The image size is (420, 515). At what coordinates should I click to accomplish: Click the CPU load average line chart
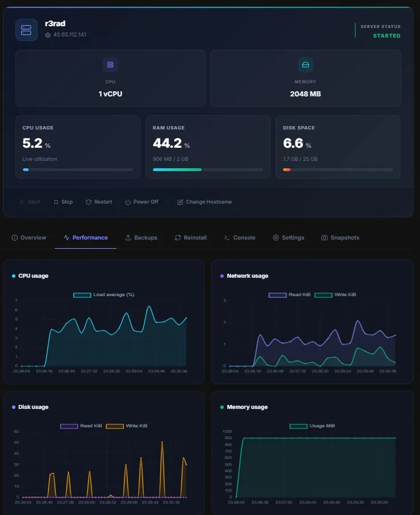click(104, 333)
